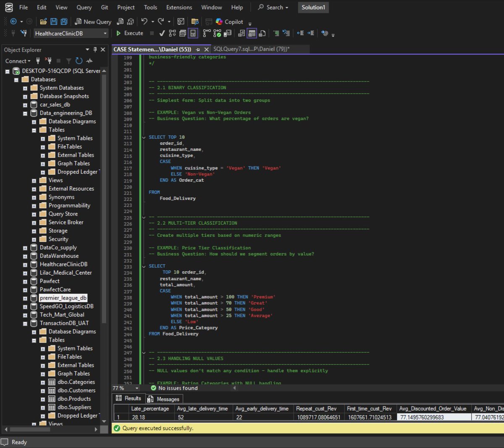This screenshot has width=504, height=448.
Task: Open the File menu
Action: click(x=24, y=7)
